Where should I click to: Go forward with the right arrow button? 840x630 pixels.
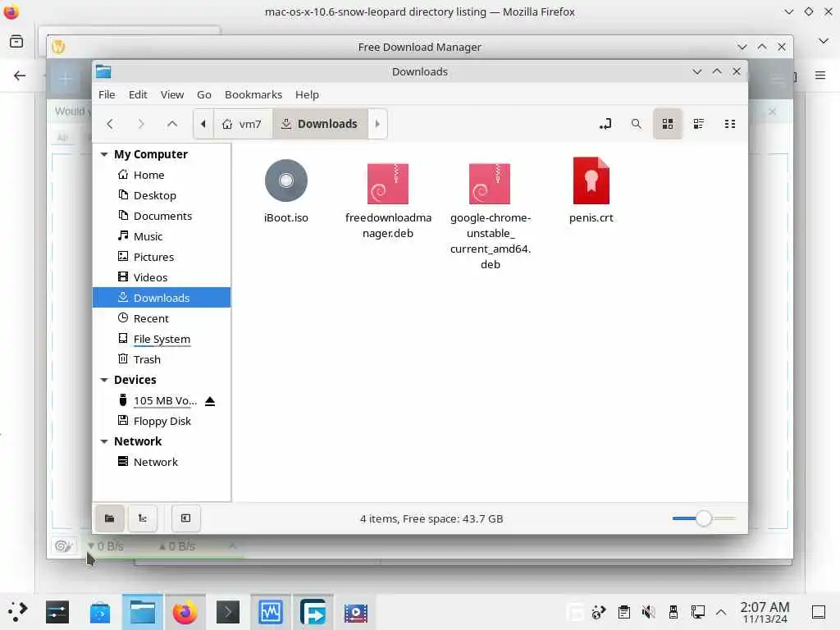(x=141, y=124)
